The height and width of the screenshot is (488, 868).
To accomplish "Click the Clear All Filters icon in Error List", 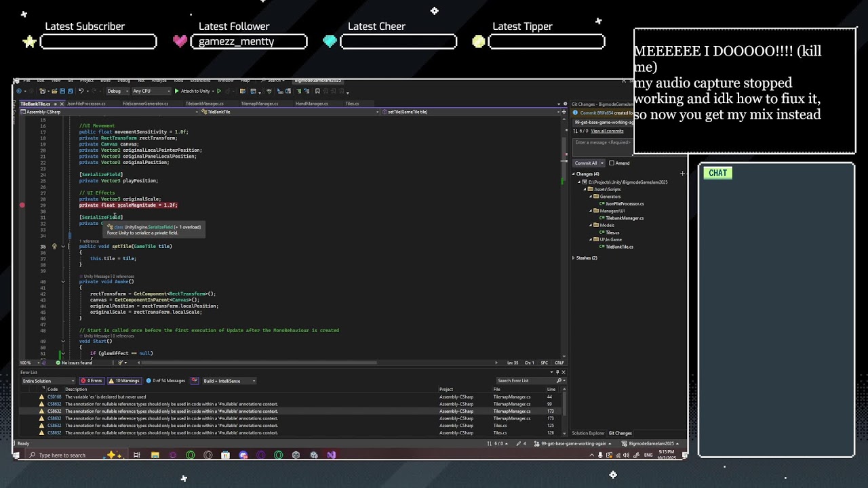I will tap(195, 380).
